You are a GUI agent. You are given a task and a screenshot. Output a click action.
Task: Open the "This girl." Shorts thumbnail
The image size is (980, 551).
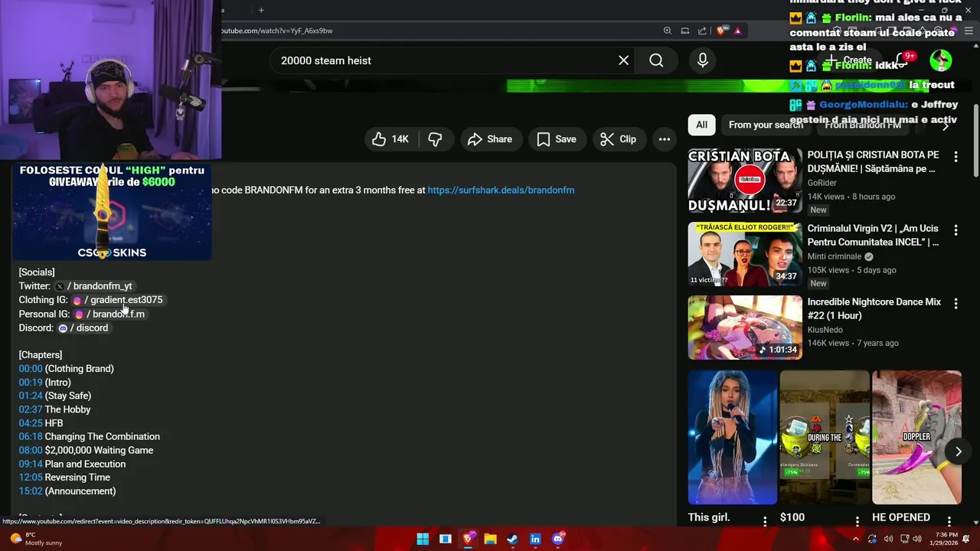(733, 437)
